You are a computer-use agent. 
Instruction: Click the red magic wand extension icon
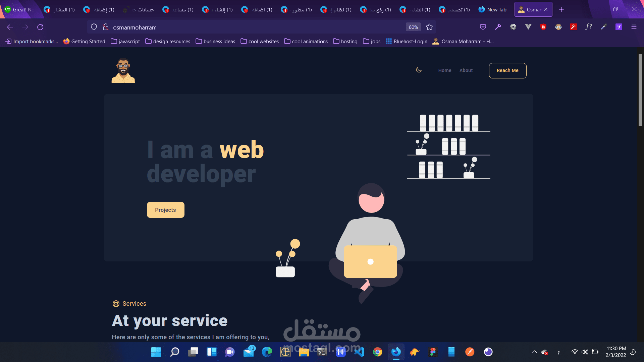click(x=574, y=27)
